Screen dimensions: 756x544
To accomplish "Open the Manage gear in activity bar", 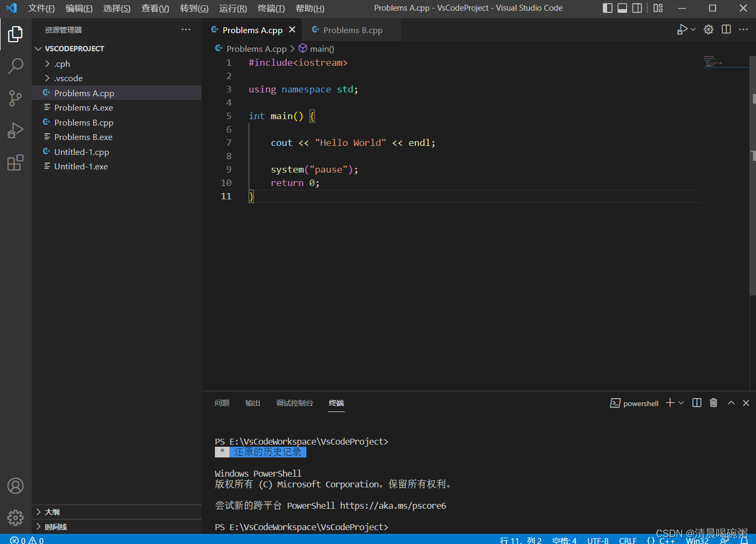I will pos(16,517).
